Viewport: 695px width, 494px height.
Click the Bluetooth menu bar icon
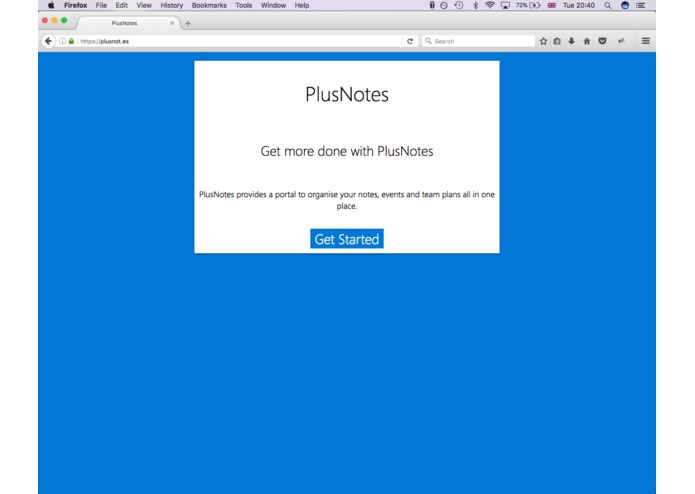point(475,5)
